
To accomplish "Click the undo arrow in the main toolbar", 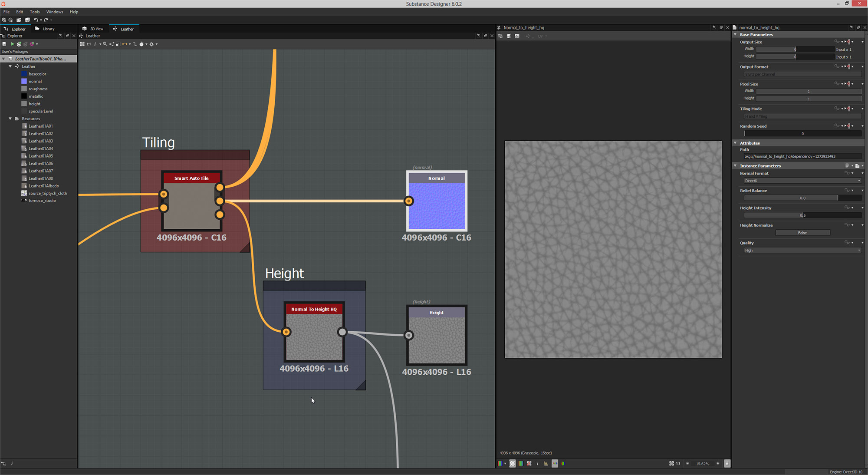I will pos(35,20).
